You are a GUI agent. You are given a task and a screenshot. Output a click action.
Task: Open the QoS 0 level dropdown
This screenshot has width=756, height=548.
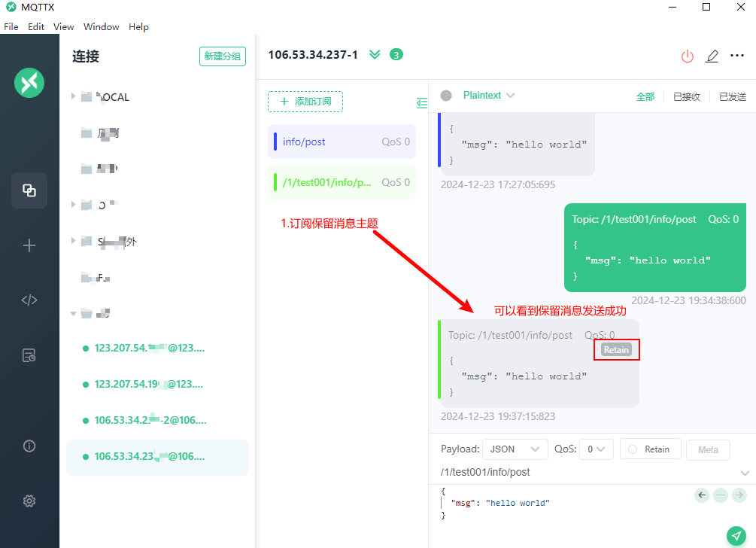[596, 449]
